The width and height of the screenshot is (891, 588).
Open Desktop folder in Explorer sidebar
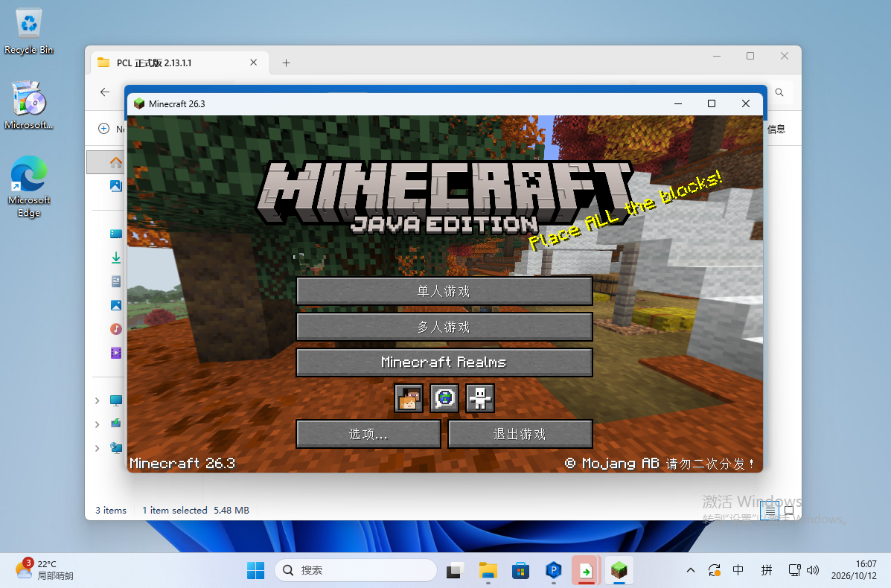[x=116, y=234]
